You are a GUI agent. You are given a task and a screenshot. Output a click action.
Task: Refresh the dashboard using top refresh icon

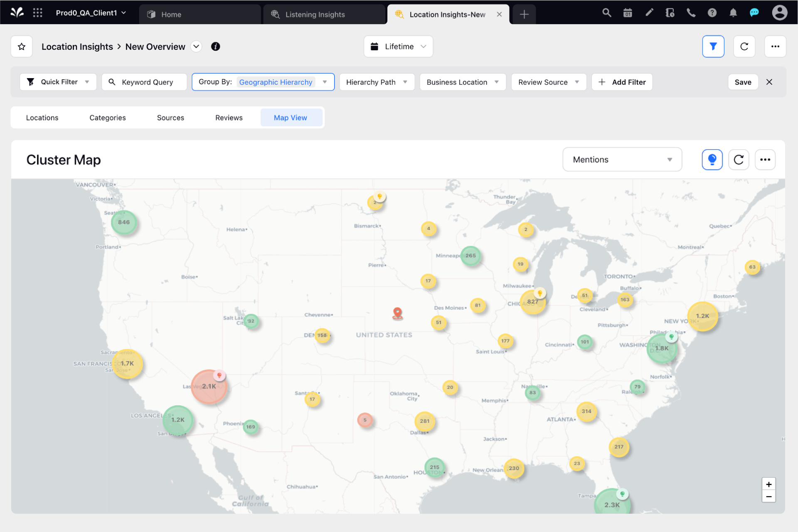744,47
